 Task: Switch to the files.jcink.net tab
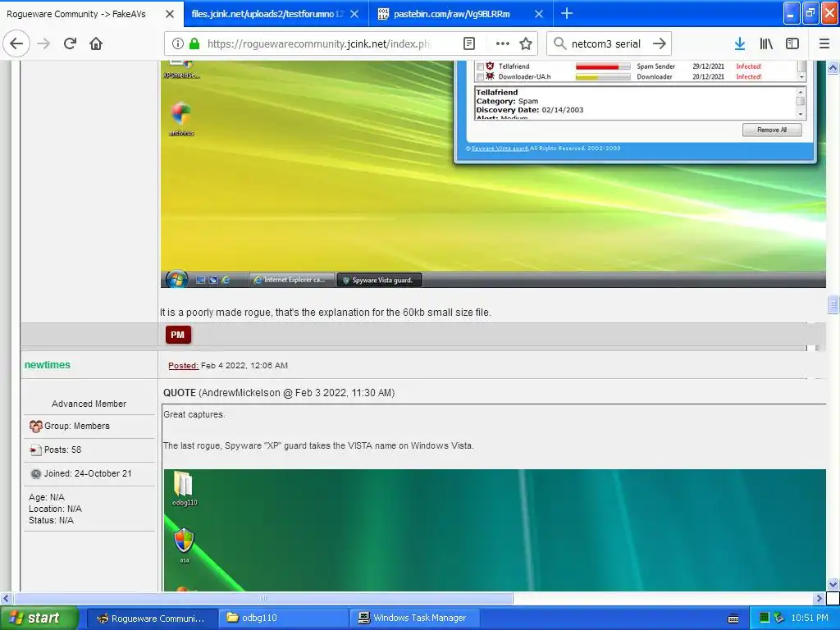click(x=267, y=14)
